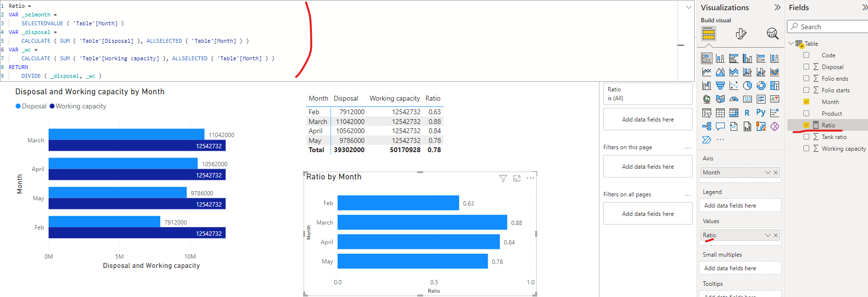Open Filters on all pages options
This screenshot has height=297, width=868.
point(688,195)
